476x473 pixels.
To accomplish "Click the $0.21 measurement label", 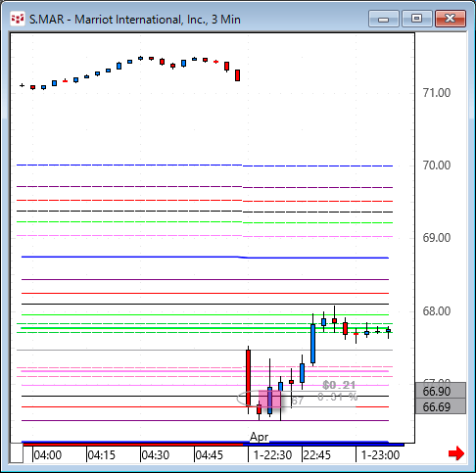I will pyautogui.click(x=339, y=385).
